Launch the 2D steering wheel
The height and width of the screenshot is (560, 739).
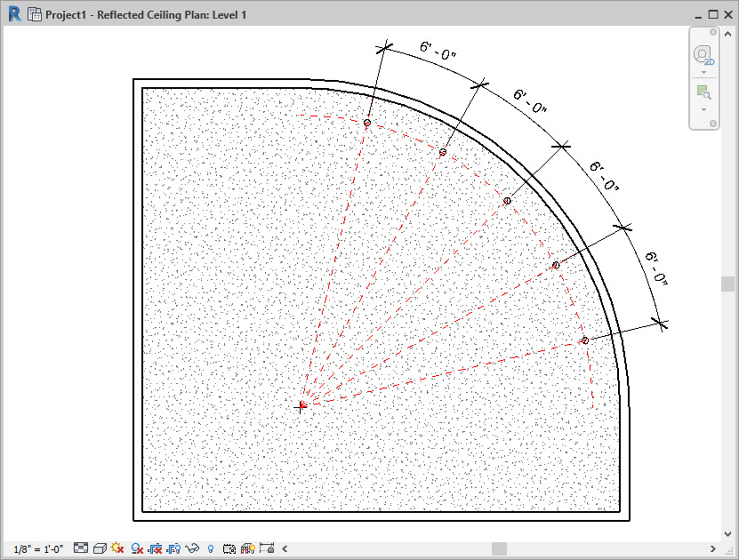pyautogui.click(x=703, y=55)
